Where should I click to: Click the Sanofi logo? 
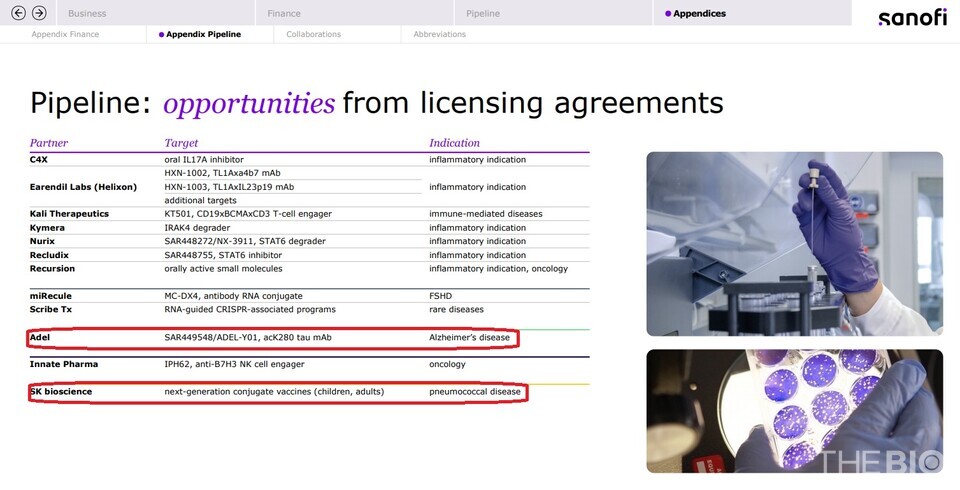click(911, 17)
